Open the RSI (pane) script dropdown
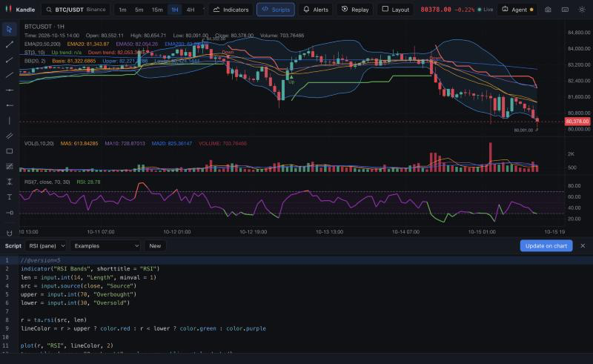The image size is (593, 364). pos(46,246)
